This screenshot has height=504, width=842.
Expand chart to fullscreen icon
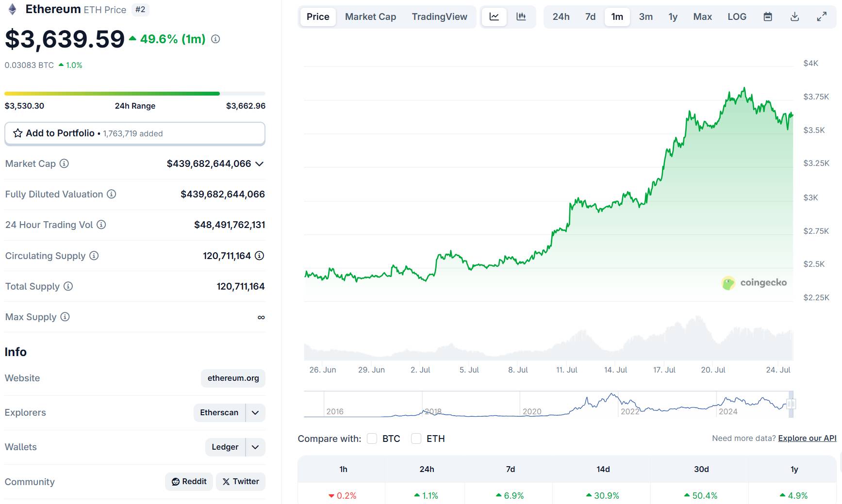822,16
